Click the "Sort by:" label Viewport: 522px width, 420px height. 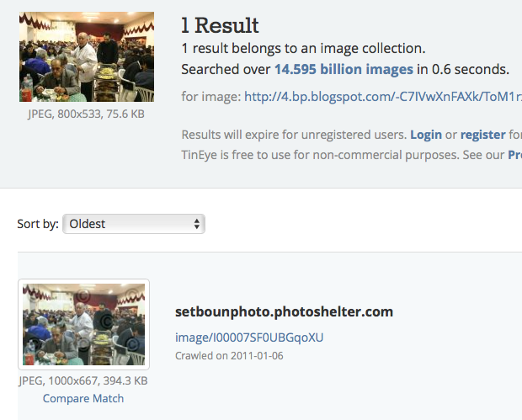38,224
